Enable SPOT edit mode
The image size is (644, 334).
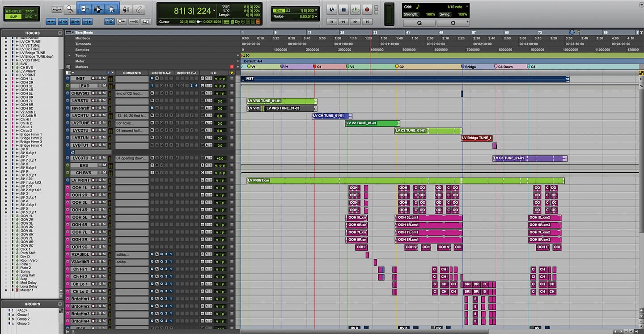point(29,11)
